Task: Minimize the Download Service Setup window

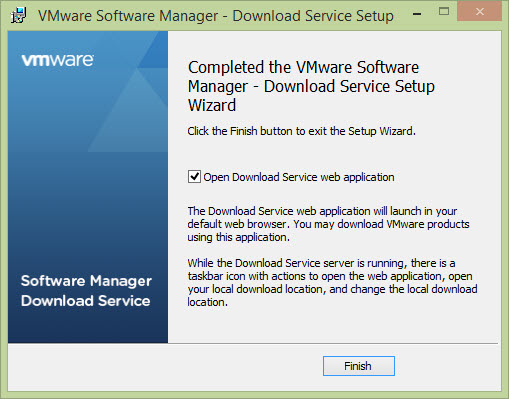Action: pos(417,14)
